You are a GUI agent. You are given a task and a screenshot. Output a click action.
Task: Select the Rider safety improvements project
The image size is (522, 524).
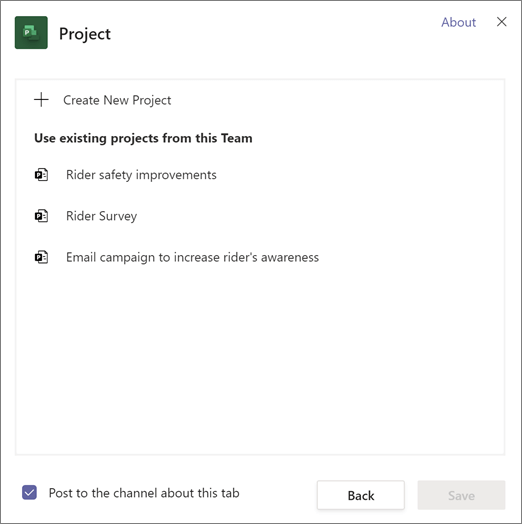(x=141, y=175)
